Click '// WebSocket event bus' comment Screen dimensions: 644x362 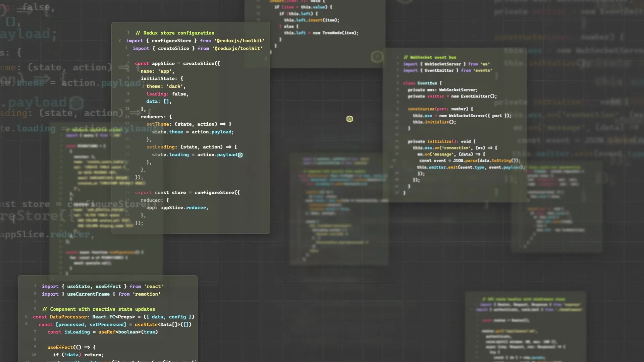point(430,57)
